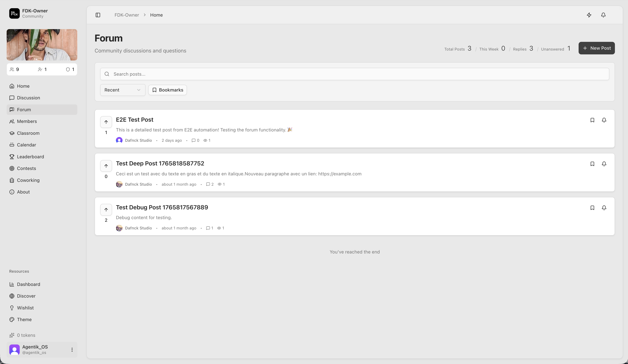
Task: Select the Forum icon in the sidebar
Action: pos(12,109)
